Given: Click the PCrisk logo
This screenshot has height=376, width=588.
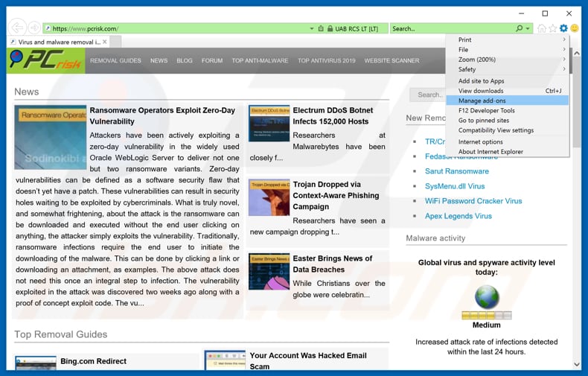Looking at the screenshot, I should 45,60.
